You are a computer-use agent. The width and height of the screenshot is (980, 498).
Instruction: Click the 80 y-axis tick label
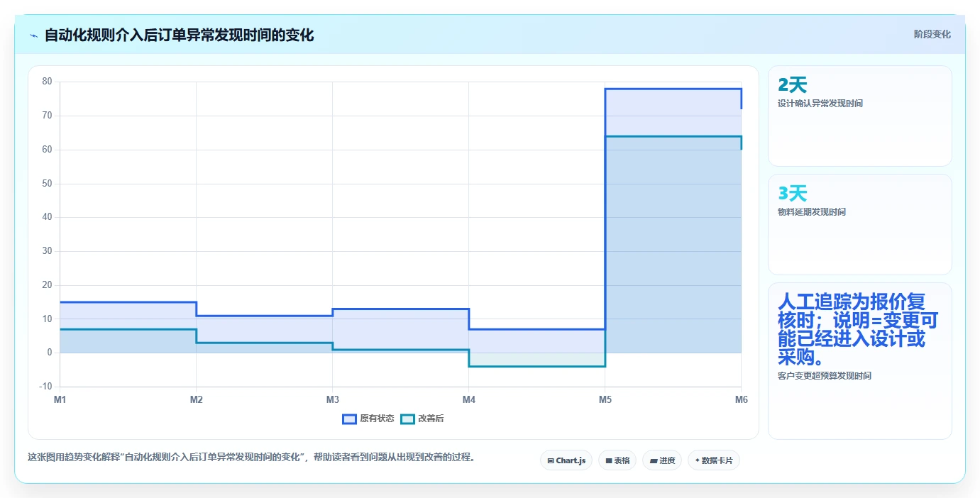47,82
